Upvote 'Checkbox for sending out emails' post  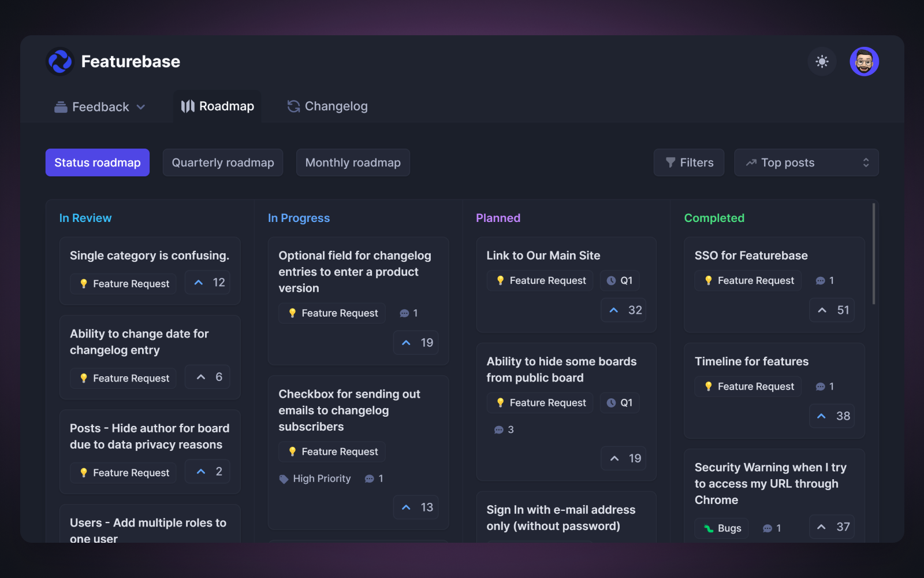(416, 507)
